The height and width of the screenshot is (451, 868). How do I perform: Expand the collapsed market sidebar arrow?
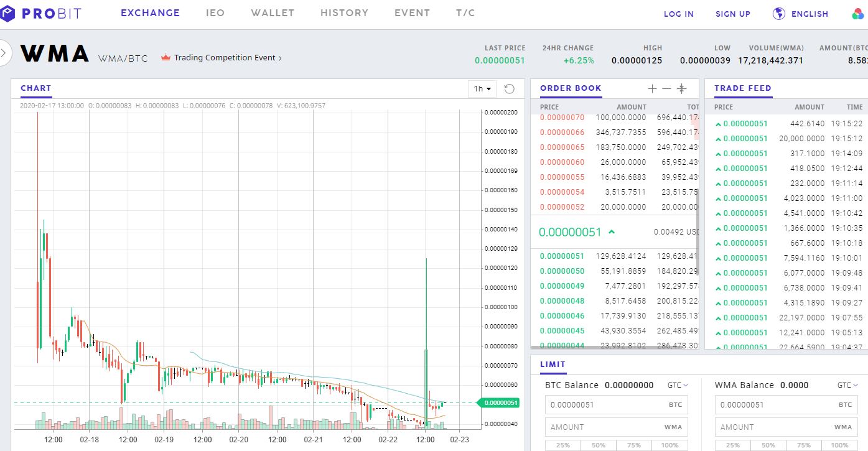point(3,53)
